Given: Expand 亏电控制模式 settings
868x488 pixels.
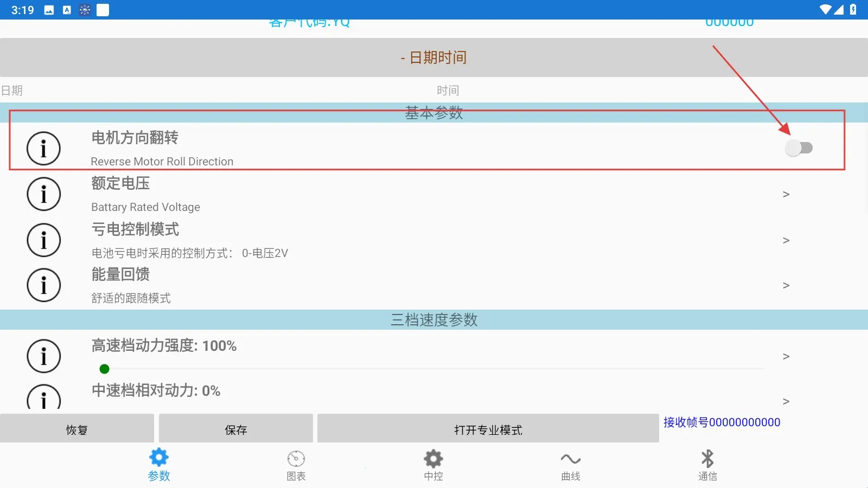Looking at the screenshot, I should (786, 240).
